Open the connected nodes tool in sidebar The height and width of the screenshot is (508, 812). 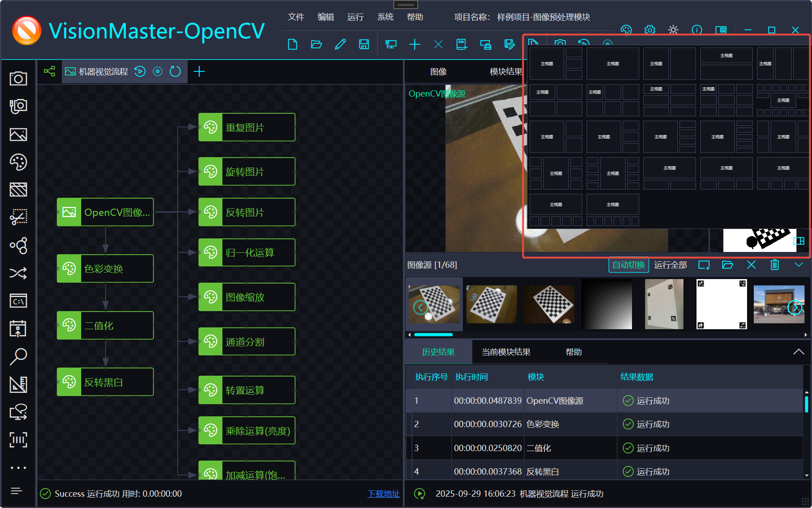click(x=18, y=245)
